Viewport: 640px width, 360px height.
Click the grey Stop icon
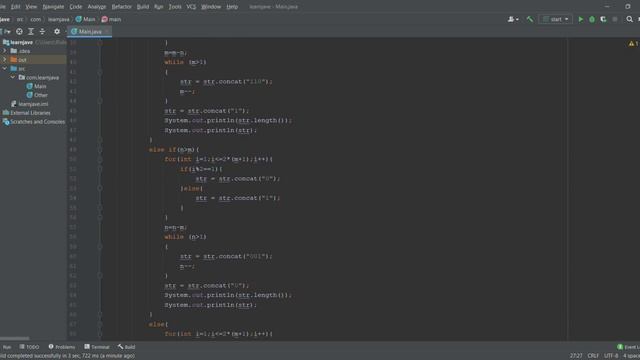[x=615, y=19]
